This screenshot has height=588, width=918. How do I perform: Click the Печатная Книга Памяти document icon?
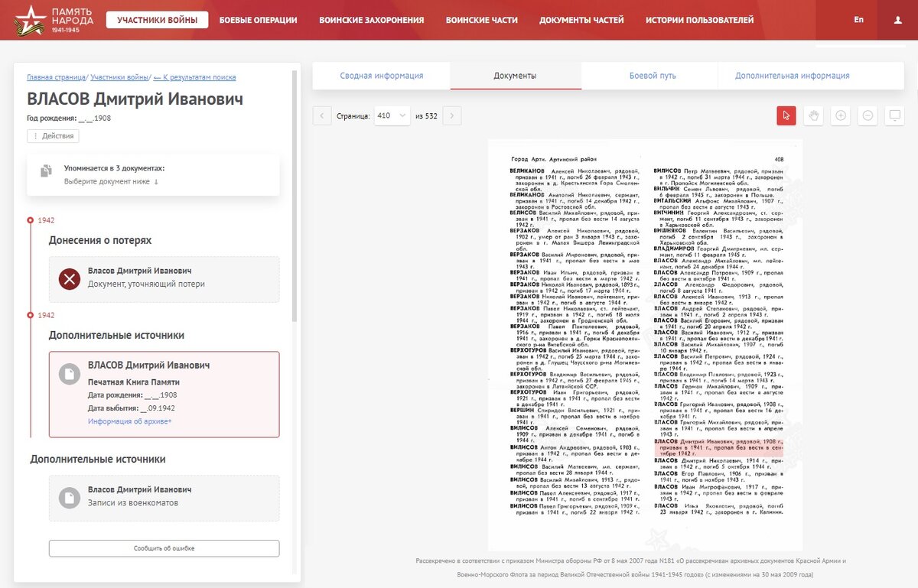[x=70, y=373]
